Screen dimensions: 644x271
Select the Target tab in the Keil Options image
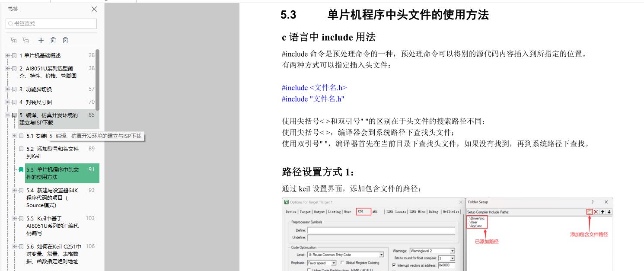tap(305, 212)
